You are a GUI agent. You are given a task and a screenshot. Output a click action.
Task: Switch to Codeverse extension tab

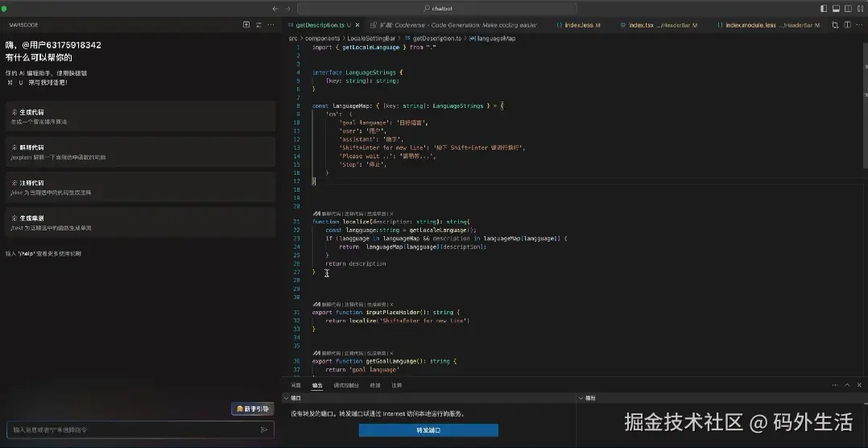(x=453, y=25)
